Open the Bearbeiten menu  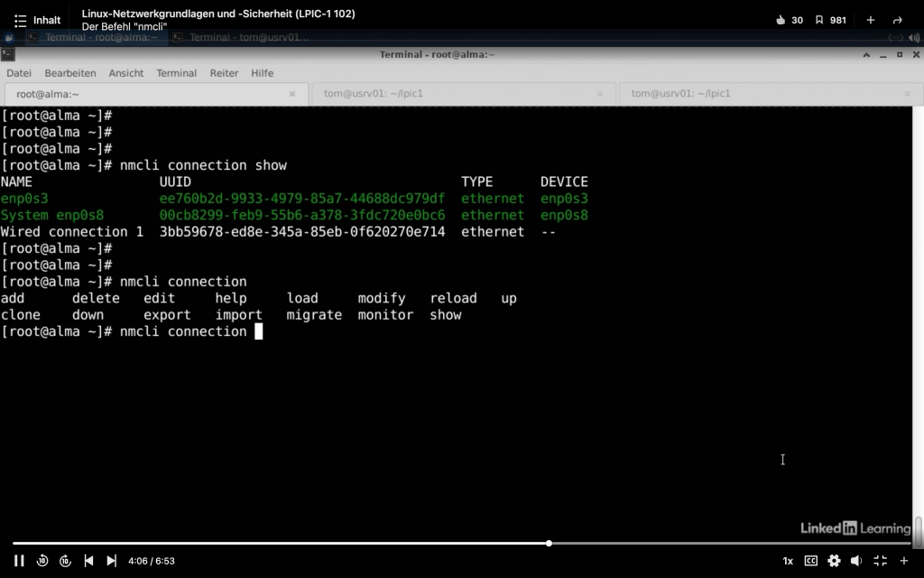coord(70,73)
